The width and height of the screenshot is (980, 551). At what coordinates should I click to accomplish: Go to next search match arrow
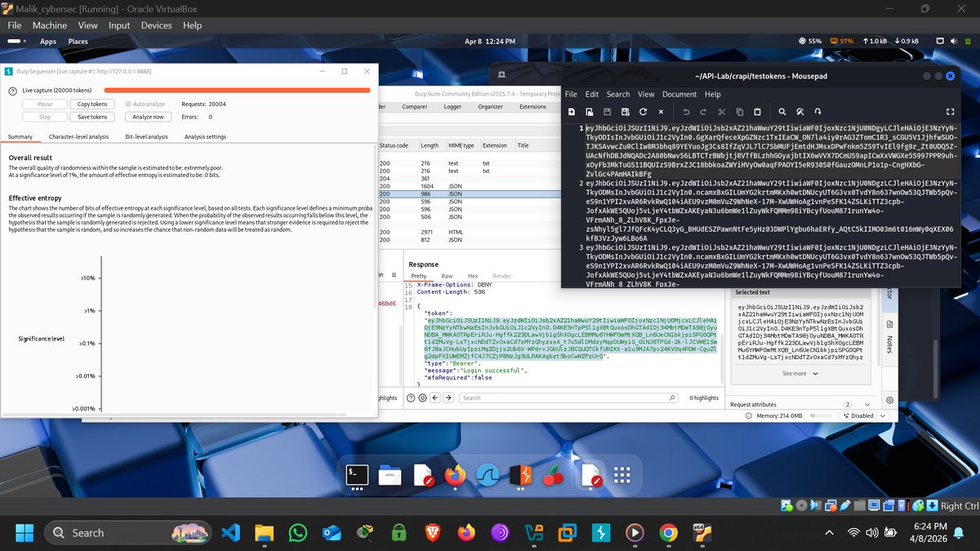click(x=448, y=398)
